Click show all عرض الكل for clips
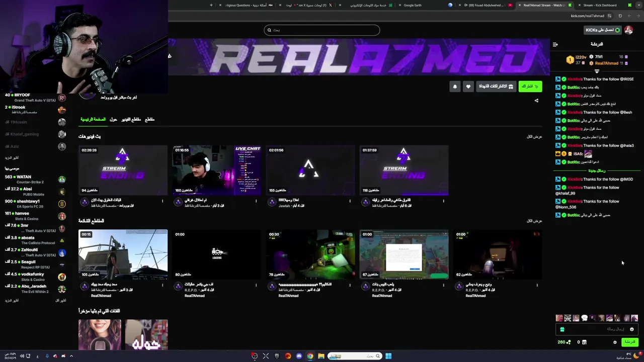The image size is (644, 362). click(534, 221)
